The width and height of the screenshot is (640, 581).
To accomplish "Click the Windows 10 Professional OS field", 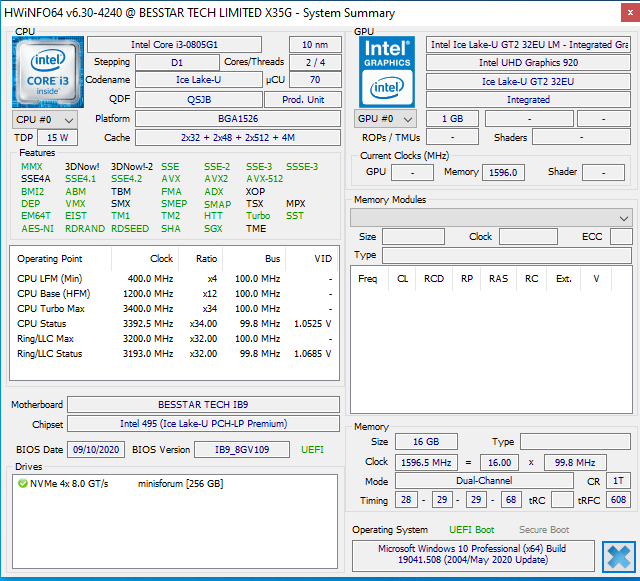I will pos(473,554).
